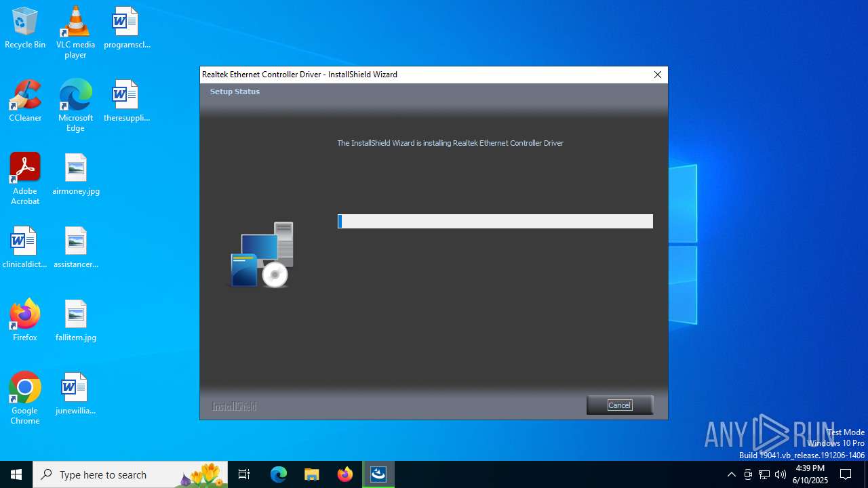Open the Action Center notifications icon
The width and height of the screenshot is (868, 488).
(x=846, y=474)
